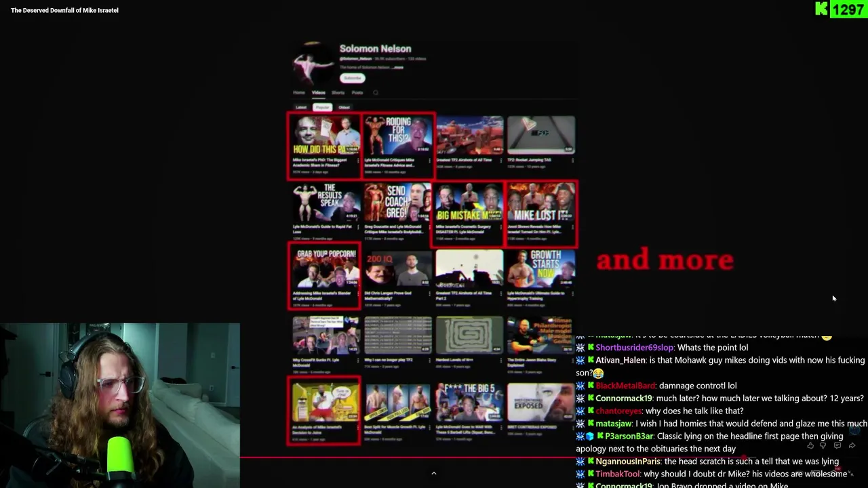This screenshot has height=488, width=868.
Task: Open NgannousInParis's chat profile
Action: point(627,462)
